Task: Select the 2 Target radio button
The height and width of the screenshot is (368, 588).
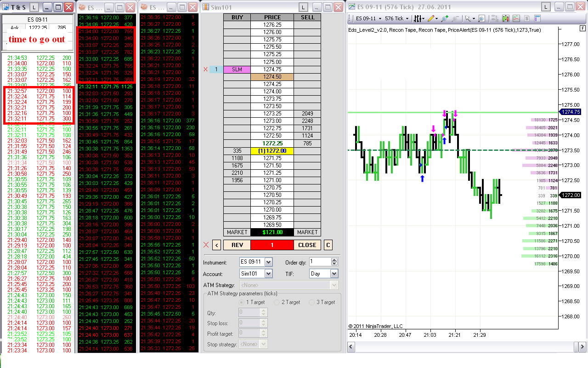Action: coord(277,302)
